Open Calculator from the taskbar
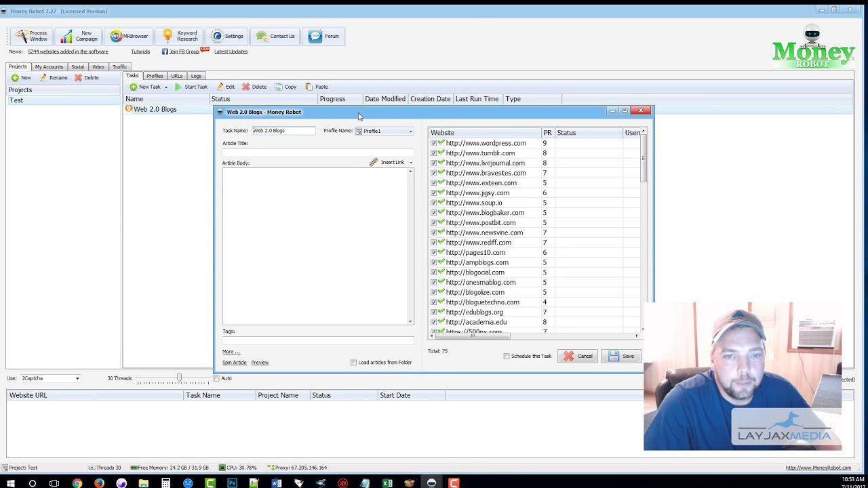The image size is (868, 488). point(165,483)
